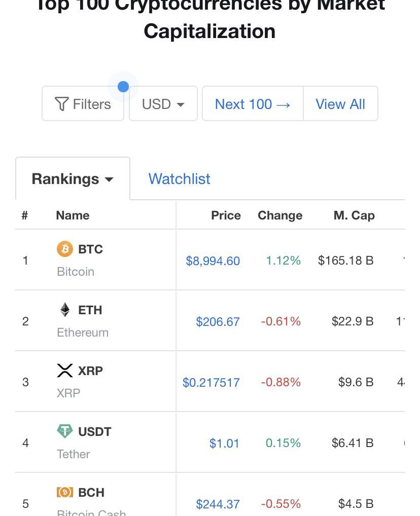Select View All link
The image size is (420, 516).
click(x=340, y=104)
